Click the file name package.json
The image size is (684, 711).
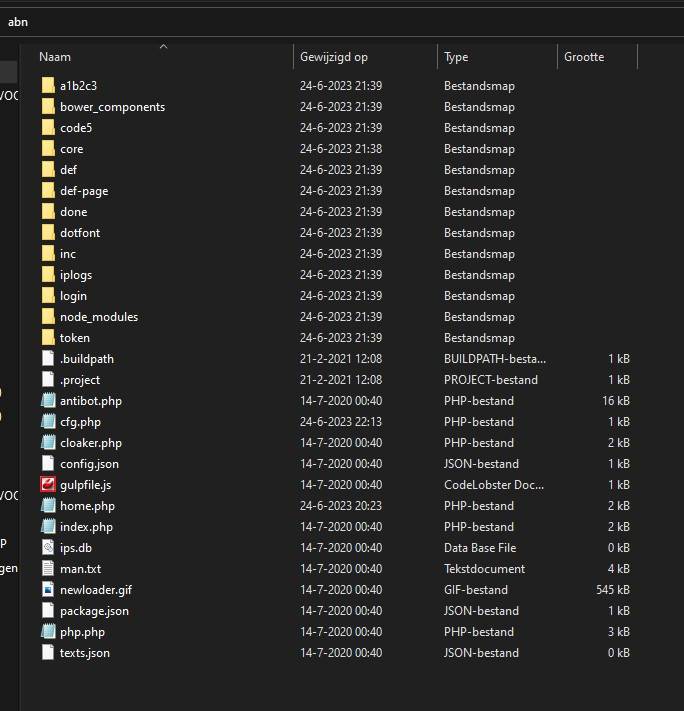pyautogui.click(x=94, y=611)
